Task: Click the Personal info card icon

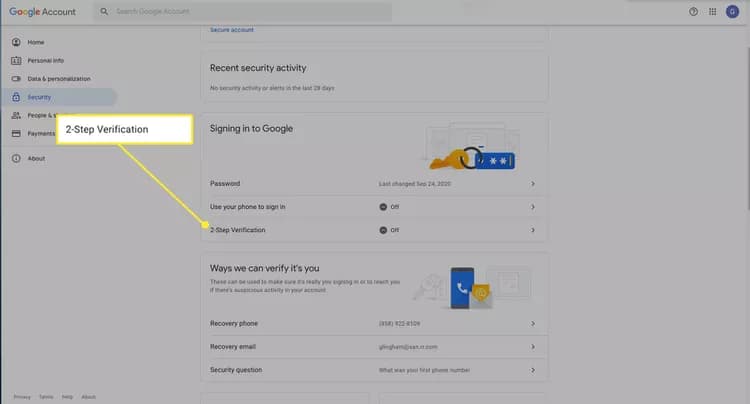Action: [x=16, y=60]
